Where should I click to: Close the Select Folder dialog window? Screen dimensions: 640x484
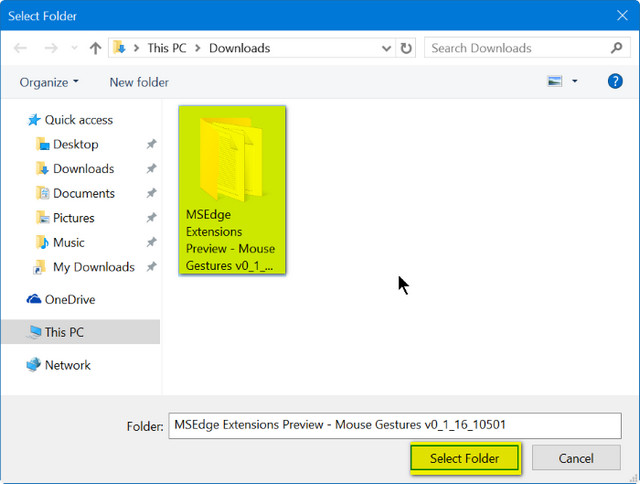[x=622, y=16]
